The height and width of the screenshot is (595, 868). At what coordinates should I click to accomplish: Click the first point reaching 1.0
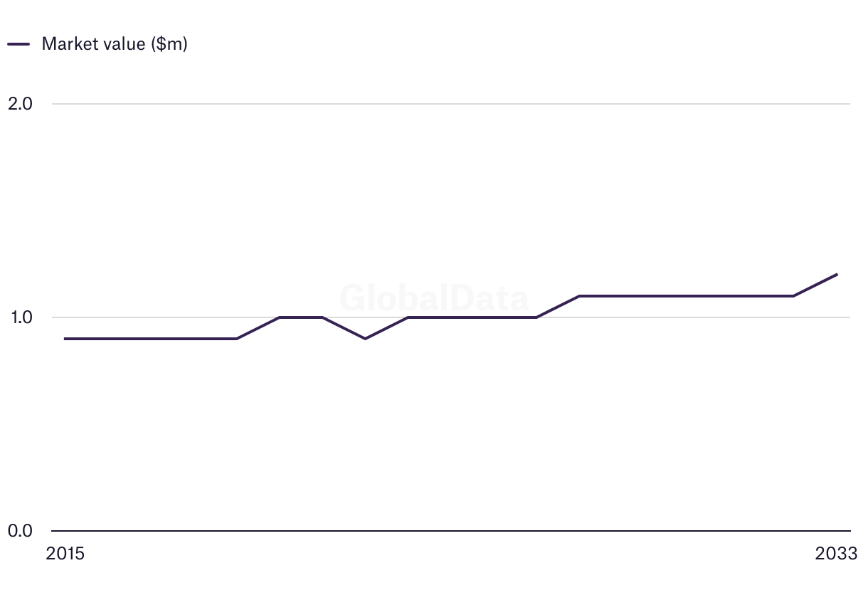click(280, 317)
